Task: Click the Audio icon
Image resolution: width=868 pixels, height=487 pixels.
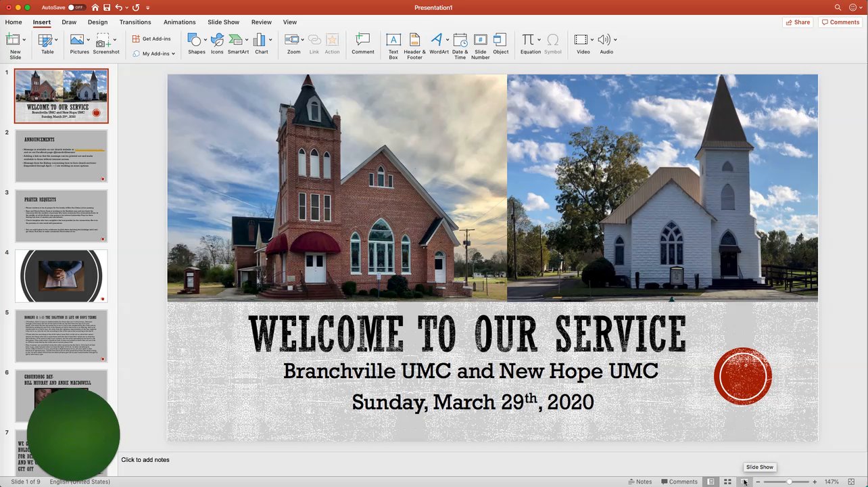Action: click(604, 39)
